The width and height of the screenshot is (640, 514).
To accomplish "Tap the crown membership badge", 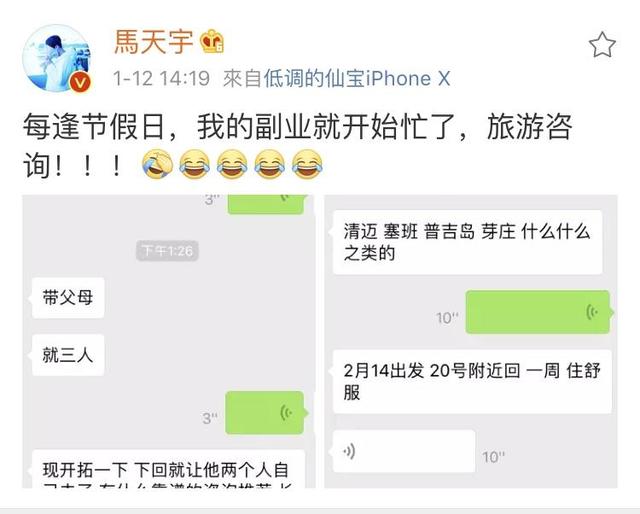I will (x=211, y=41).
